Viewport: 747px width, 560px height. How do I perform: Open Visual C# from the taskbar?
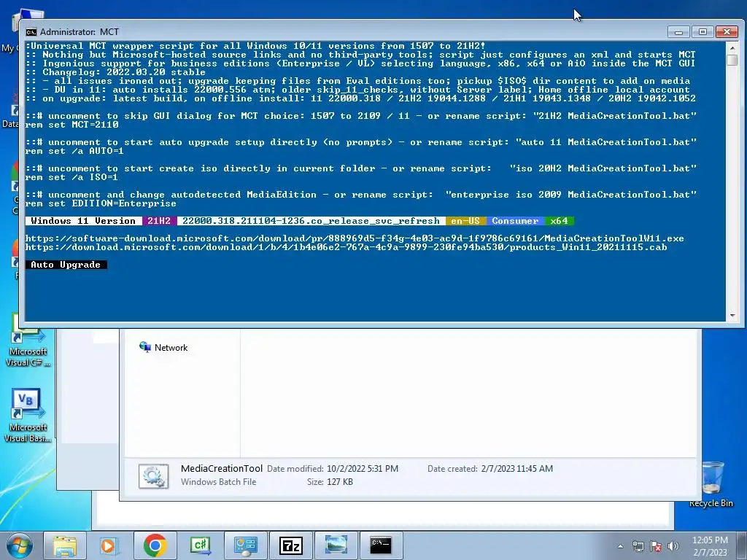[200, 545]
